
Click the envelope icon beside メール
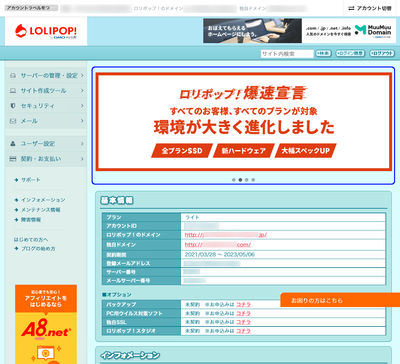[x=13, y=121]
